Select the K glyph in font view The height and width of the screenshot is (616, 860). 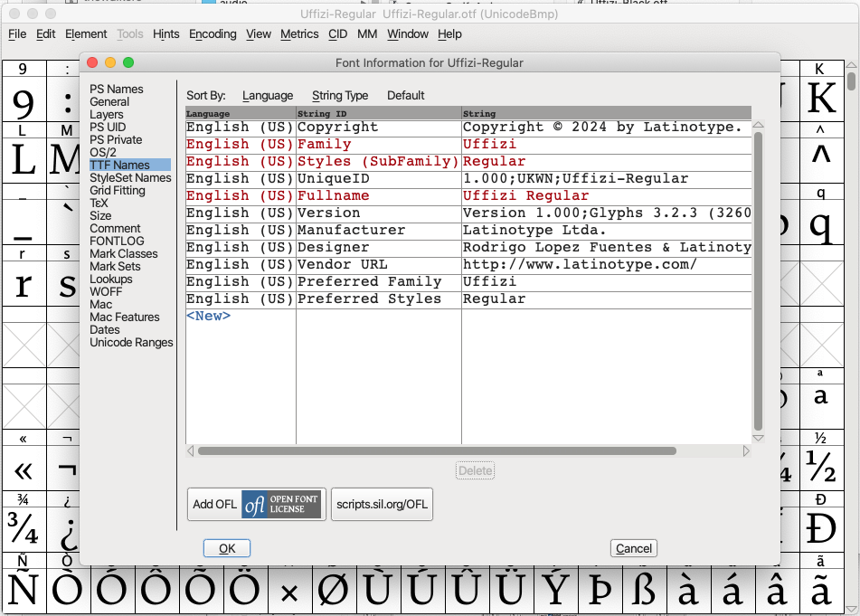[x=822, y=99]
